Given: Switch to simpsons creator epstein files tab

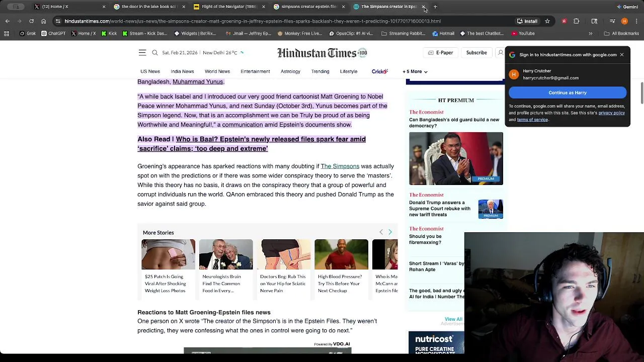Looking at the screenshot, I should (x=308, y=7).
